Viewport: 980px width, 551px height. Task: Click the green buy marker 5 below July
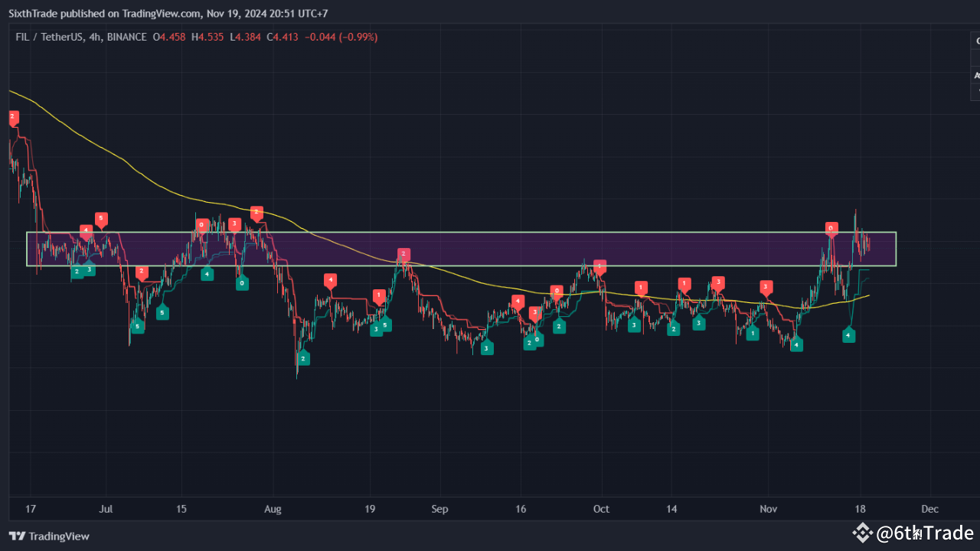[x=138, y=327]
